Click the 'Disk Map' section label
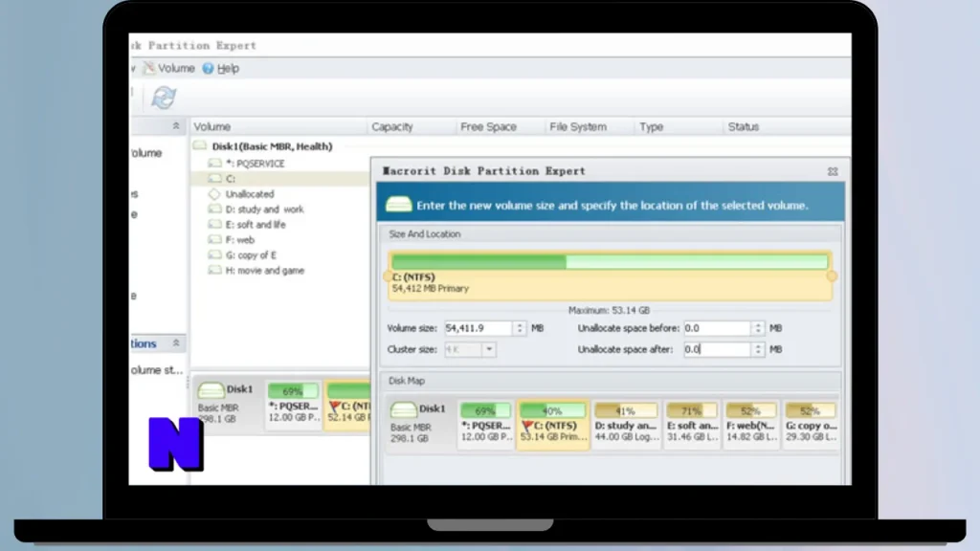The image size is (980, 551). click(406, 381)
